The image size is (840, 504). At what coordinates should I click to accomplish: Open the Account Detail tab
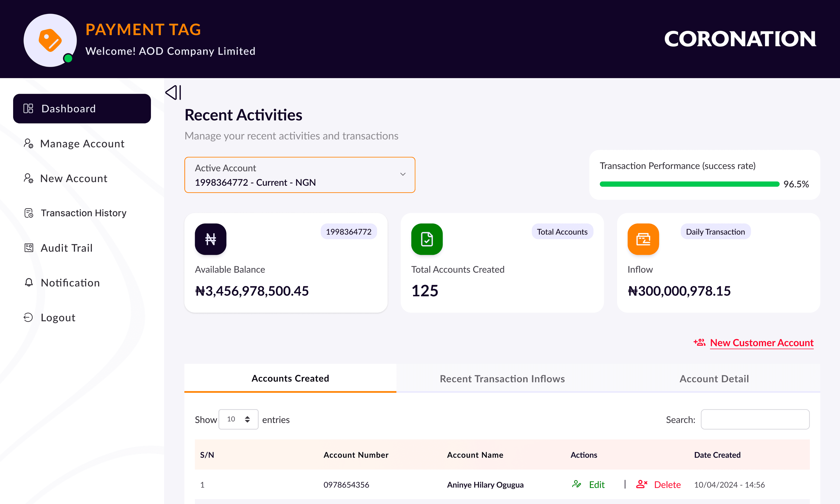coord(714,379)
